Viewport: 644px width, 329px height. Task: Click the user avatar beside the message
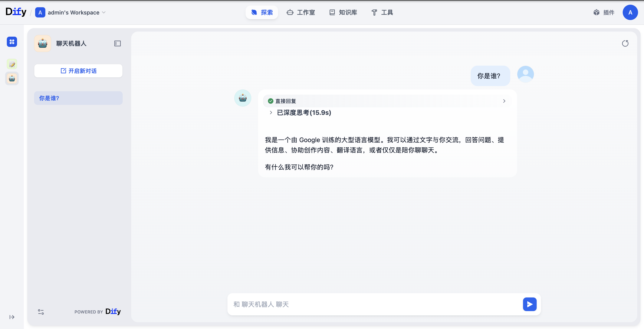click(525, 74)
